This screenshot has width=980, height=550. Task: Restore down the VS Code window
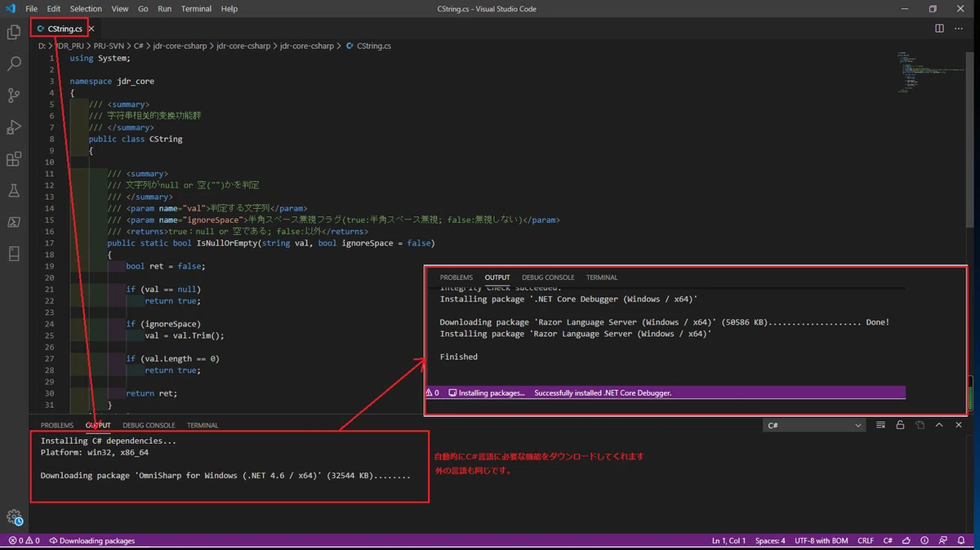[x=933, y=8]
